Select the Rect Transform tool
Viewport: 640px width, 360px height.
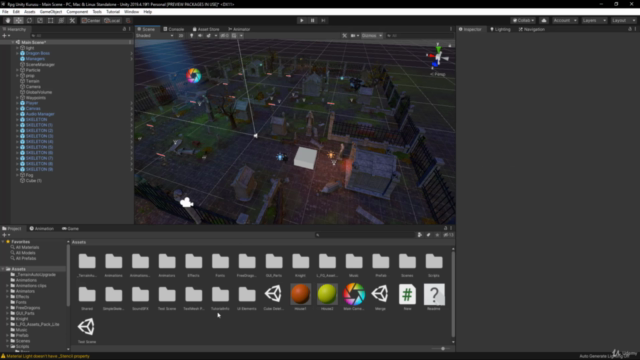click(x=51, y=20)
